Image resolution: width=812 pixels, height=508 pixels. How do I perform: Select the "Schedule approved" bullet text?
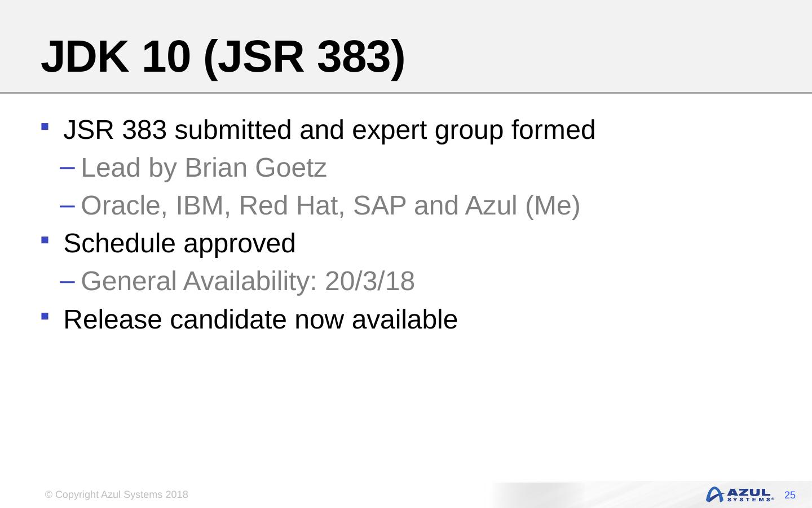[x=179, y=243]
